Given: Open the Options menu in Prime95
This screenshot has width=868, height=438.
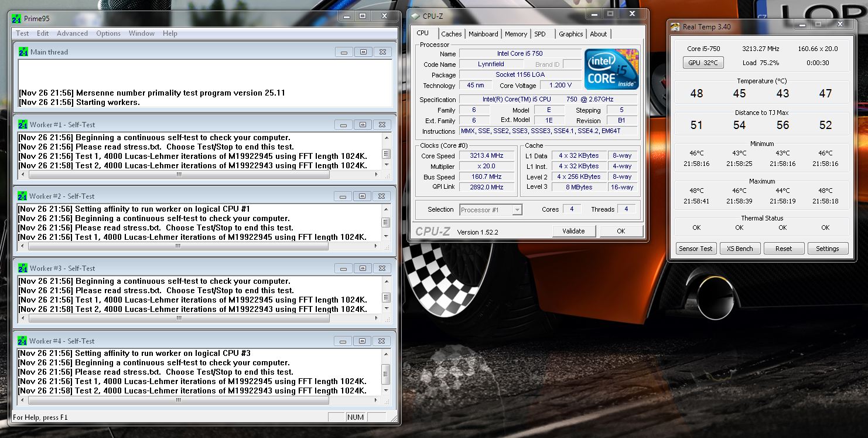Looking at the screenshot, I should tap(108, 33).
